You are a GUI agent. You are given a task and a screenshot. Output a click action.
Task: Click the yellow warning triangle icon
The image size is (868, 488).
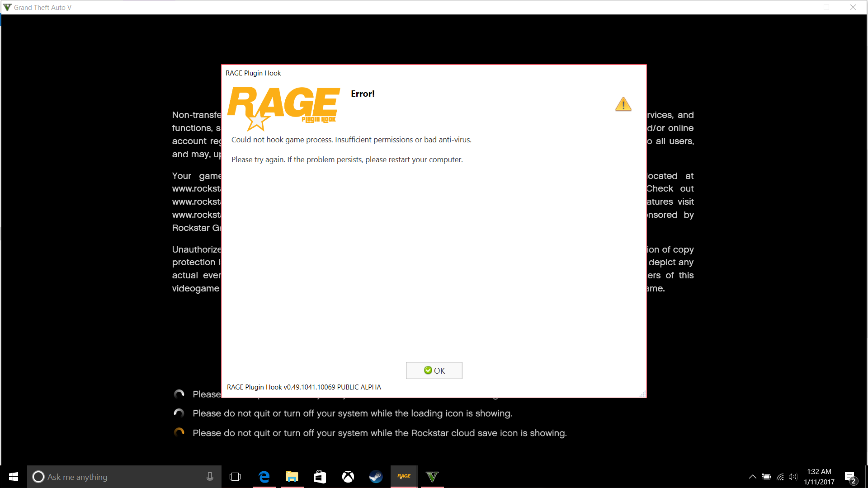[623, 104]
